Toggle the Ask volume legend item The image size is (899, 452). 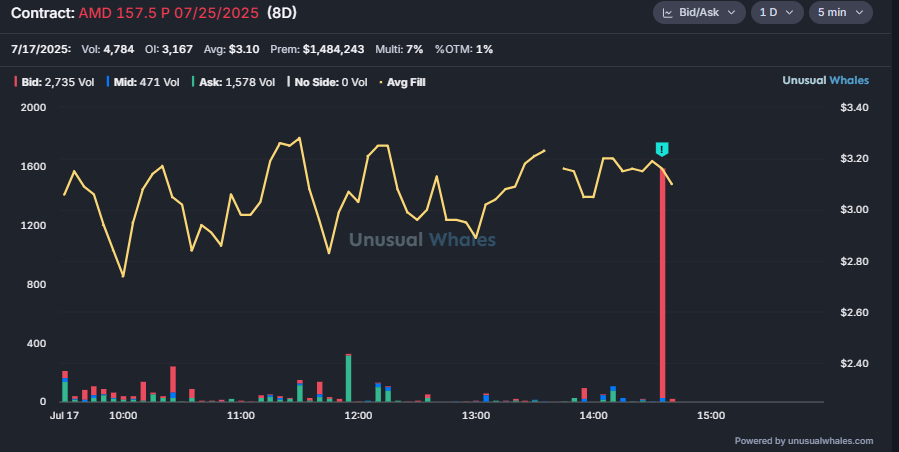(233, 82)
